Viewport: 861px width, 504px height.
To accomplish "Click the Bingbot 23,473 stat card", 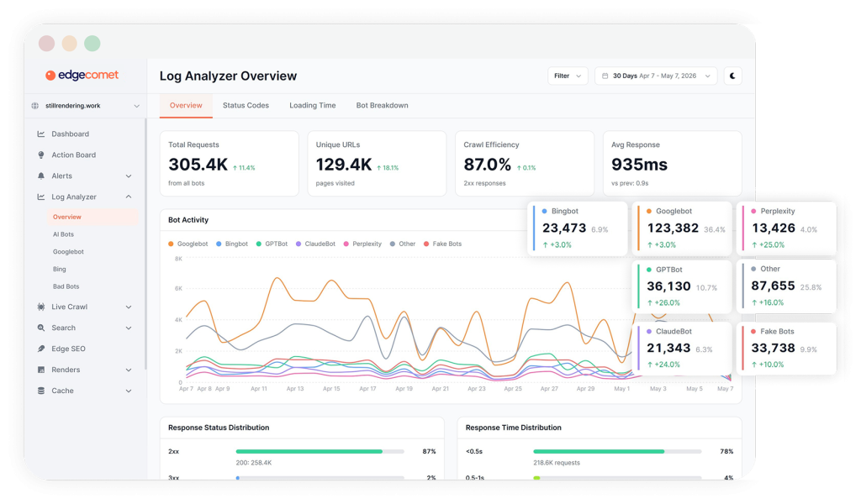I will tap(577, 228).
